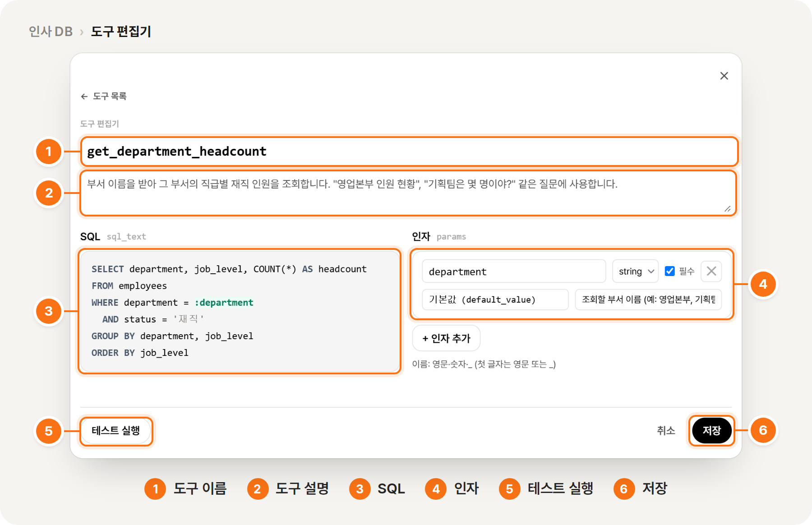Viewport: 812px width, 525px height.
Task: Click the parameter description field 조회할 부서 이름
Action: pos(648,299)
